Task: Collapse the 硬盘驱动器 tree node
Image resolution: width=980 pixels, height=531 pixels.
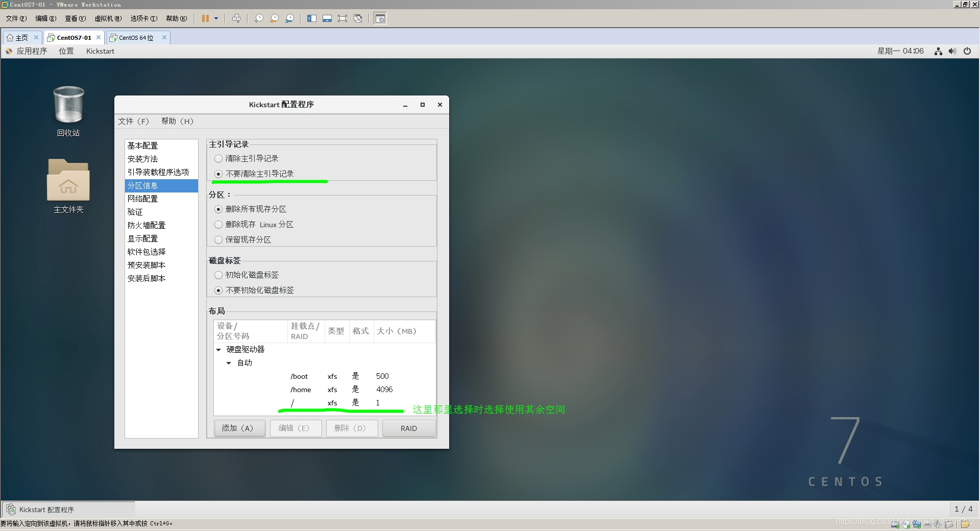Action: tap(218, 350)
